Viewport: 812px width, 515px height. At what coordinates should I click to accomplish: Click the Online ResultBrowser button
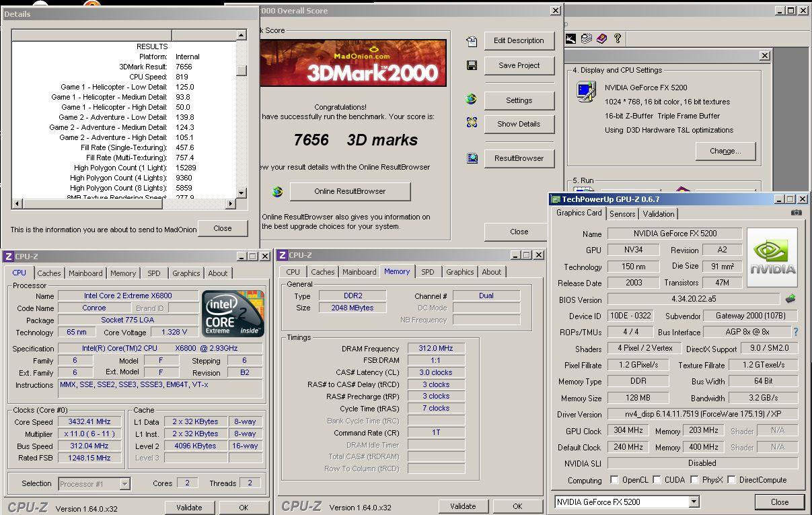tap(350, 191)
